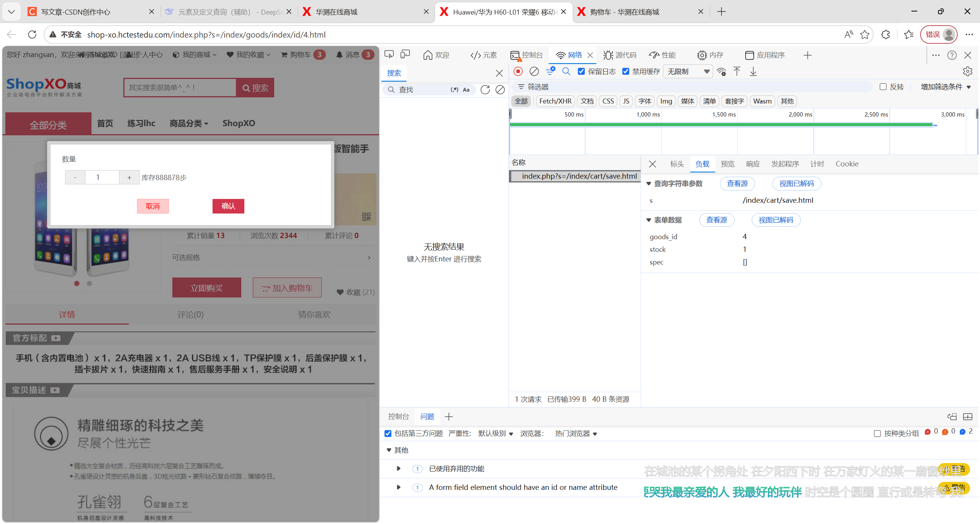Viewport: 980px width, 524px height.
Task: Toggle device emulation icon
Action: [405, 55]
